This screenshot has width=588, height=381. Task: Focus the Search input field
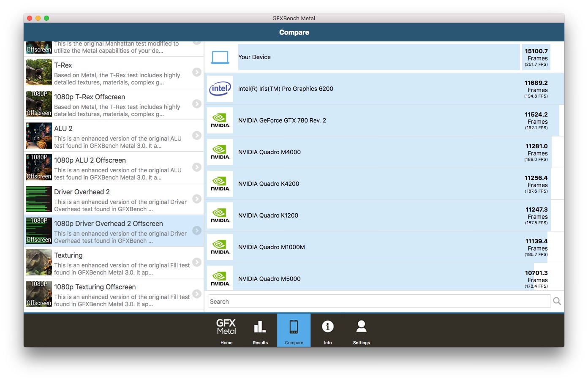click(x=379, y=302)
